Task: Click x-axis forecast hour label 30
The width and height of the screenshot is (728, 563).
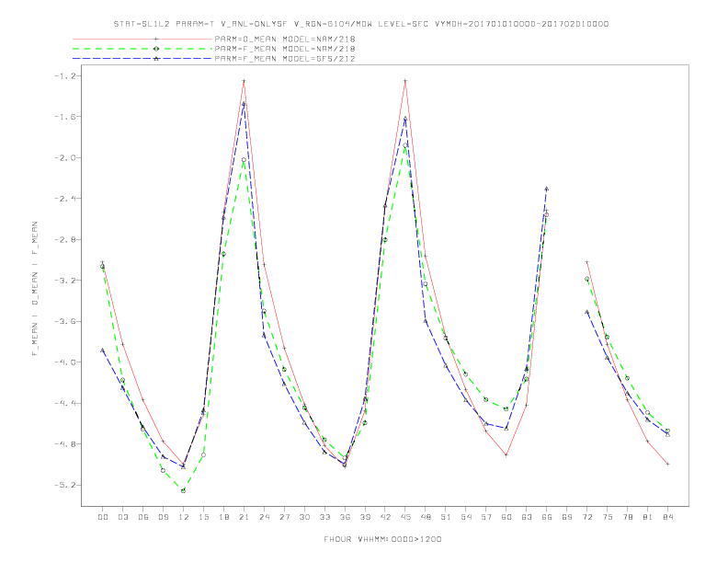Action: click(x=304, y=517)
